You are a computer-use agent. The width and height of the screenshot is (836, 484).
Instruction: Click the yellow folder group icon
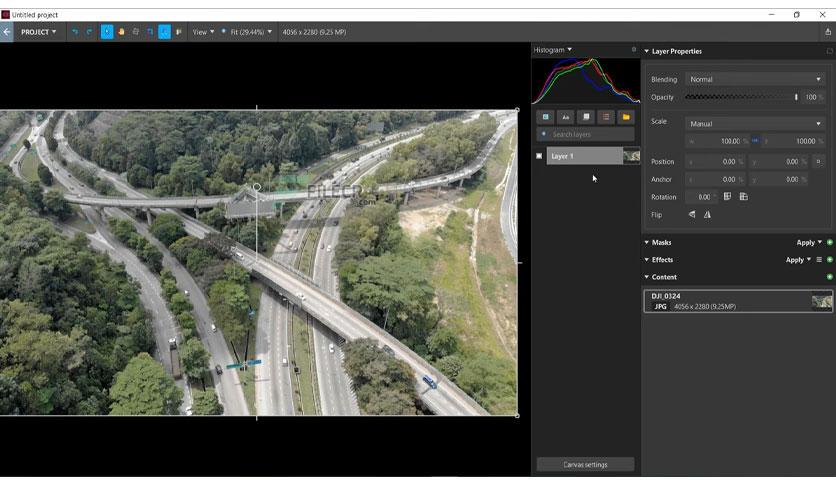click(x=626, y=117)
